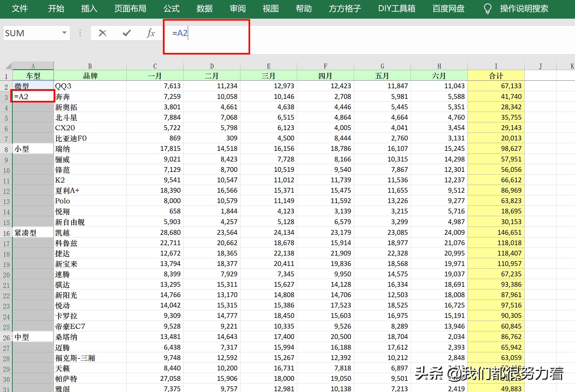Click the 操作说明搜索 search field
Image resolution: width=575 pixels, height=392 pixels.
(x=524, y=9)
